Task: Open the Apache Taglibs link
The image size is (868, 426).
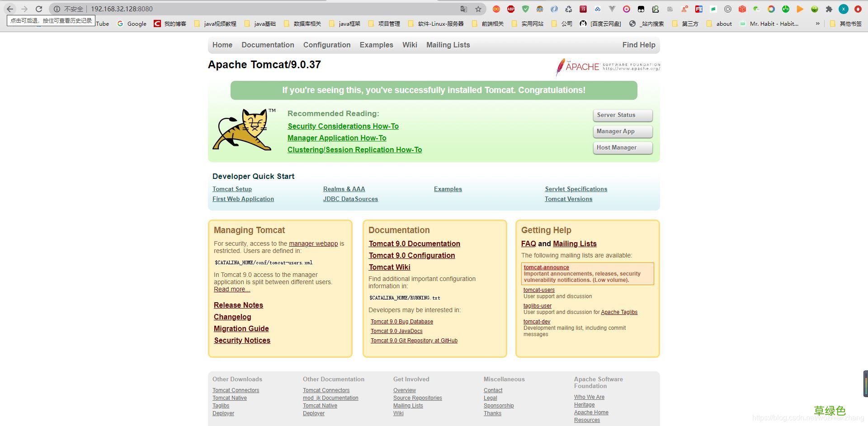Action: pyautogui.click(x=619, y=312)
